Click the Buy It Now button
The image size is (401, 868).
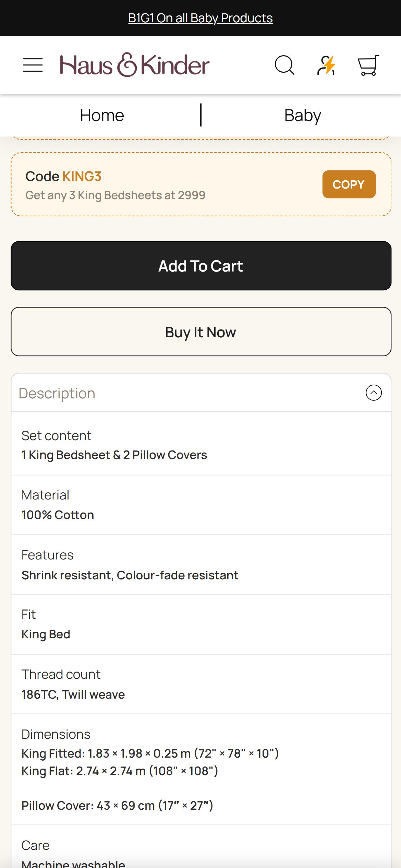click(x=201, y=331)
